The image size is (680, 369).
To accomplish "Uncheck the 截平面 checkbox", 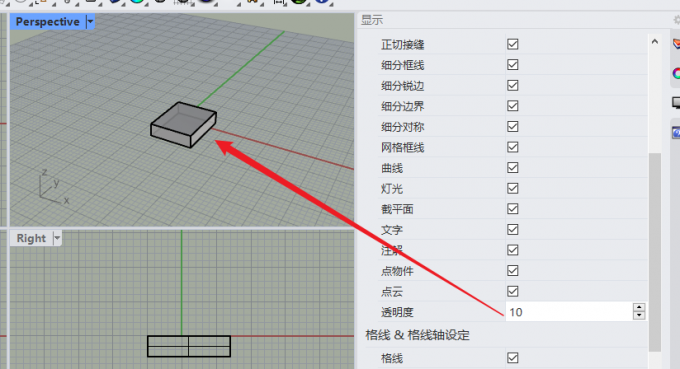I will coord(513,209).
